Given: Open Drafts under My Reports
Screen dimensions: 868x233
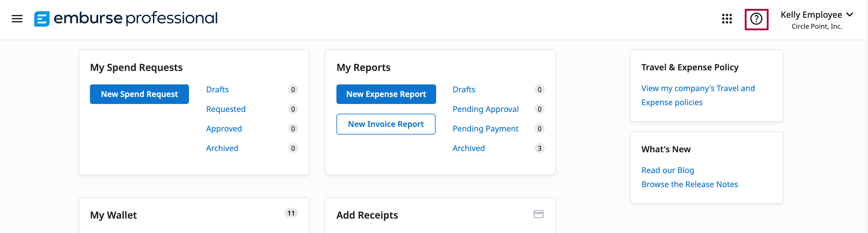Looking at the screenshot, I should click(464, 90).
